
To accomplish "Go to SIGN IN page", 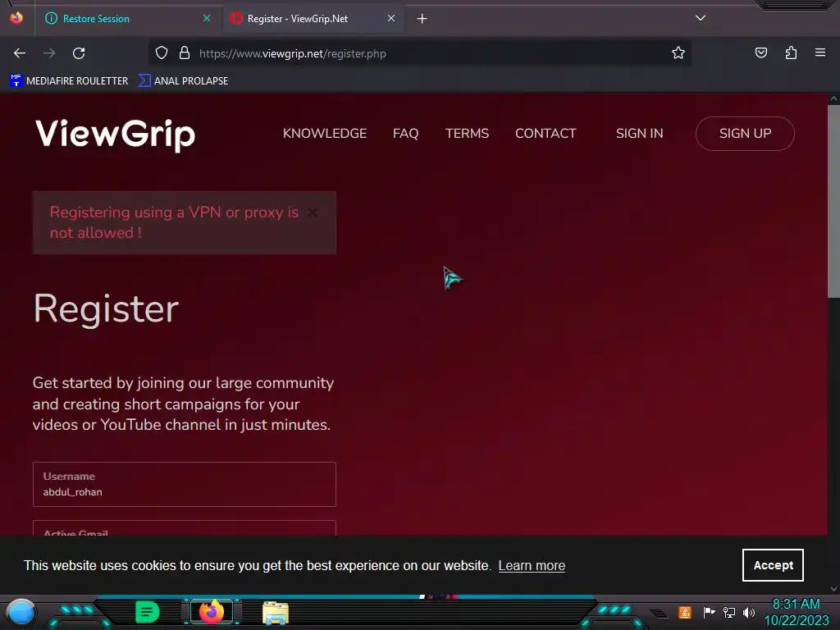I will pos(639,134).
